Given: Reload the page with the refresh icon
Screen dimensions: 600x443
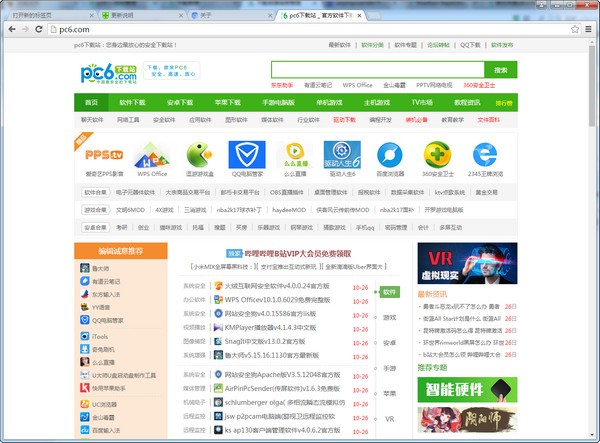Looking at the screenshot, I should pos(39,29).
